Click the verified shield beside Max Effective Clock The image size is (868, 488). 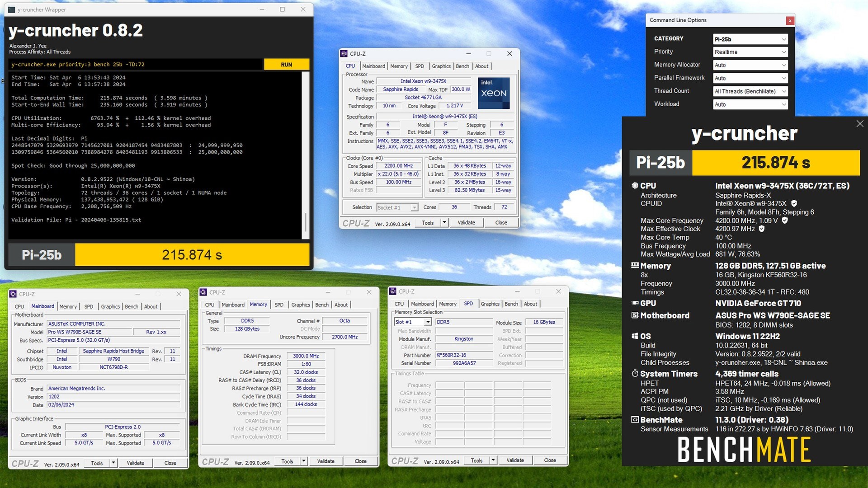(762, 229)
